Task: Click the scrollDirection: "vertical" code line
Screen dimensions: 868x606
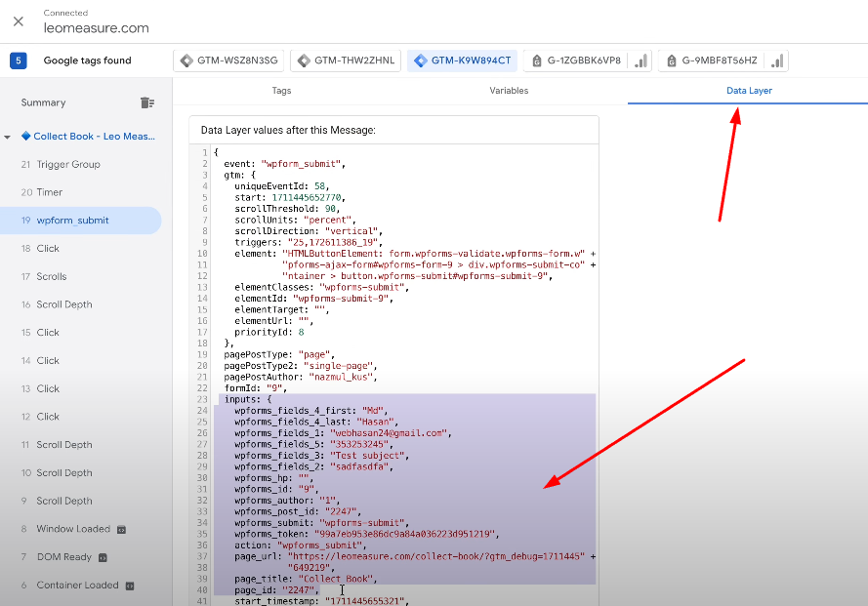Action: pyautogui.click(x=309, y=231)
